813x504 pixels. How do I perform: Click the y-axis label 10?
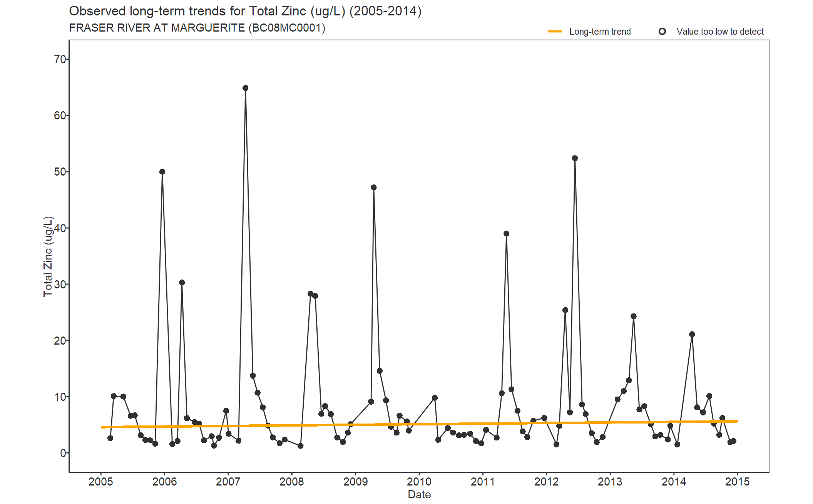pos(60,397)
